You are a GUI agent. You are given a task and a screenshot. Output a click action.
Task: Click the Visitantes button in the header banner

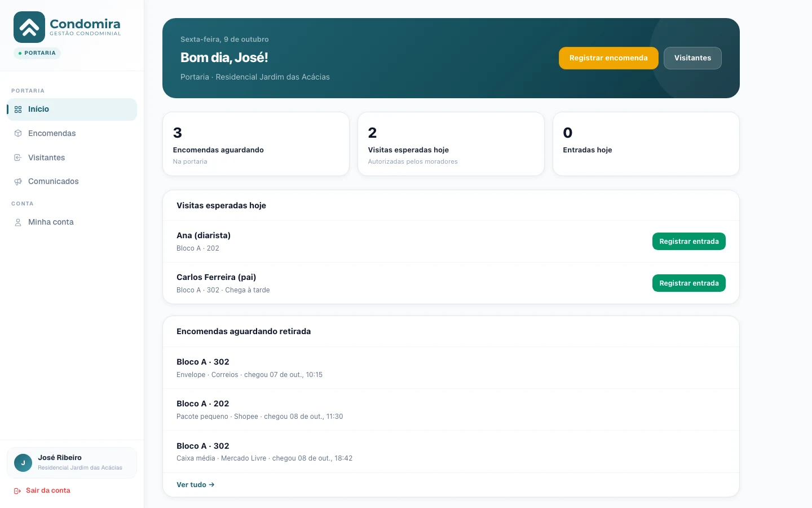click(x=692, y=58)
